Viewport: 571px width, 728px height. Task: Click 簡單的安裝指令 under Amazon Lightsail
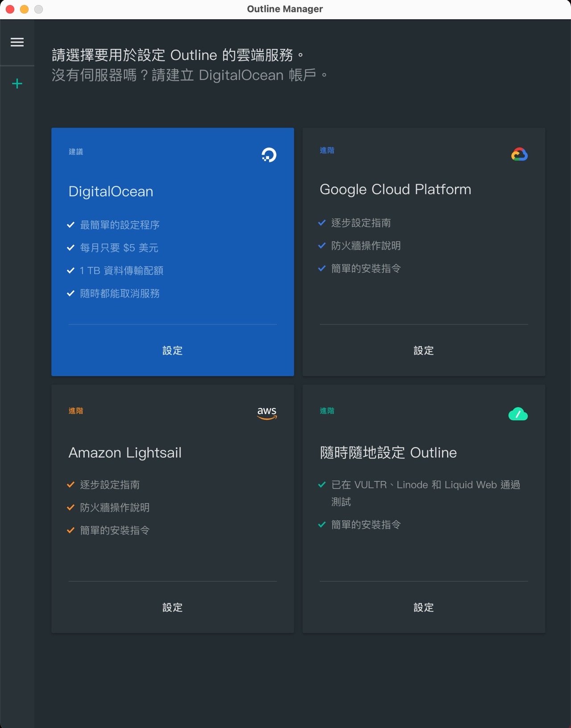coord(115,530)
